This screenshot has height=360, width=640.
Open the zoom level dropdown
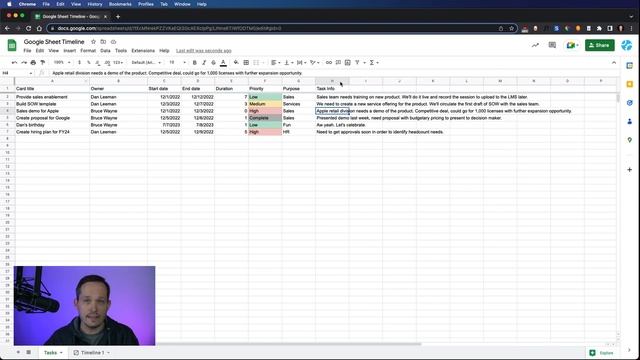pyautogui.click(x=62, y=62)
